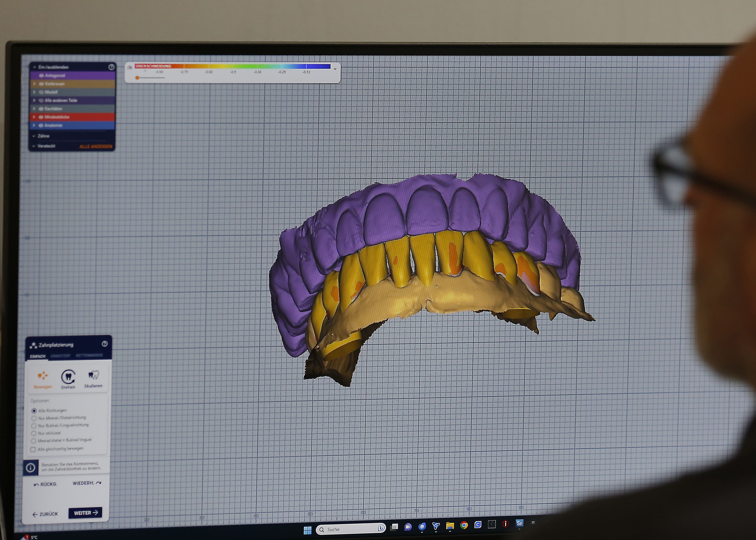Open the Teams chat taskbar icon

[x=408, y=527]
